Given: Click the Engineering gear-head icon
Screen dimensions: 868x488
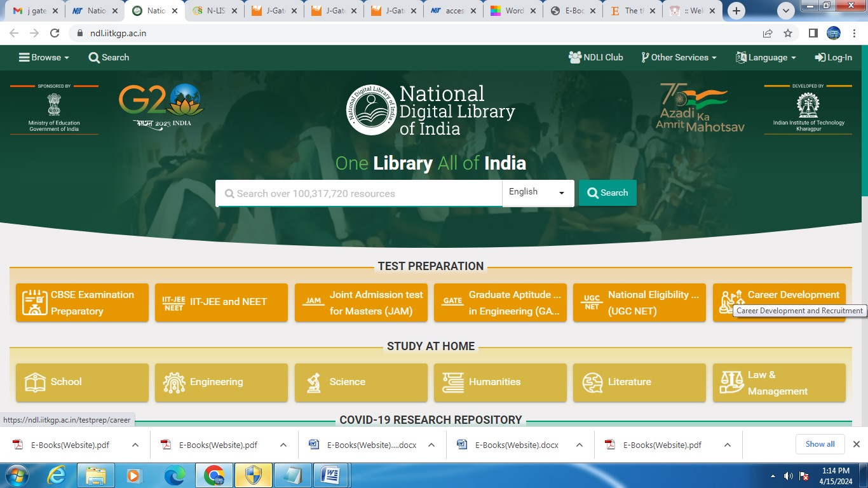Looking at the screenshot, I should 173,383.
